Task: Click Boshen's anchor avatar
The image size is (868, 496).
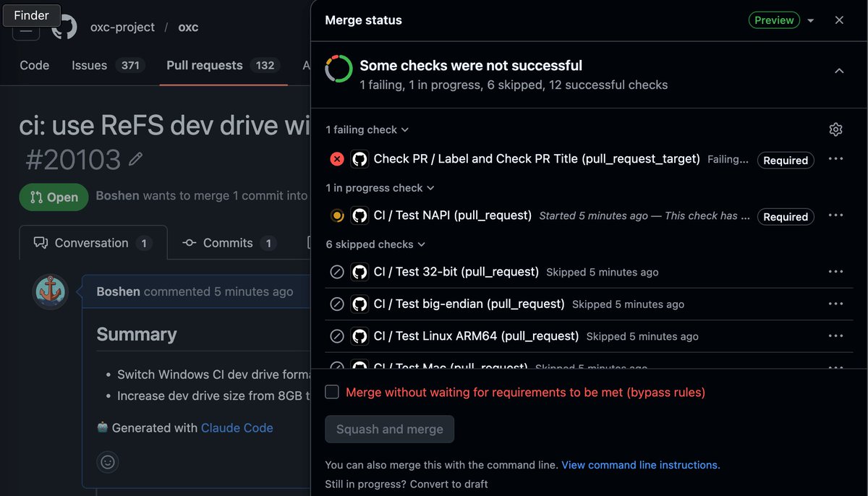Action: click(51, 292)
